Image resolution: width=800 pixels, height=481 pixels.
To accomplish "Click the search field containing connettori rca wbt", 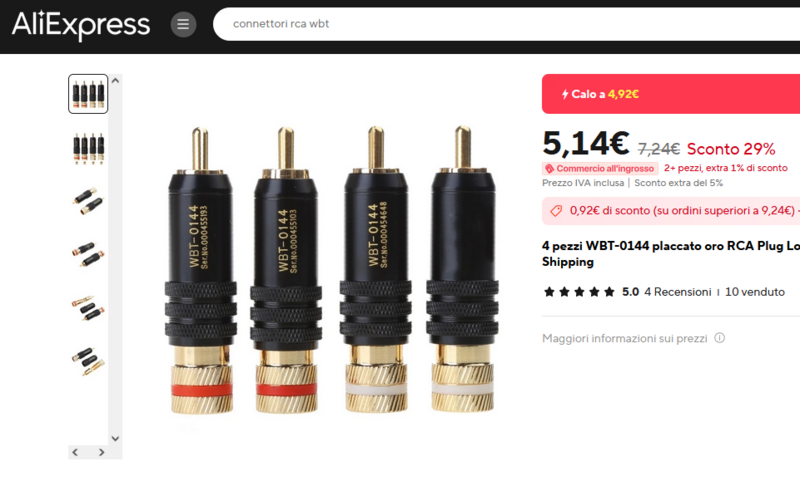I will [x=506, y=24].
